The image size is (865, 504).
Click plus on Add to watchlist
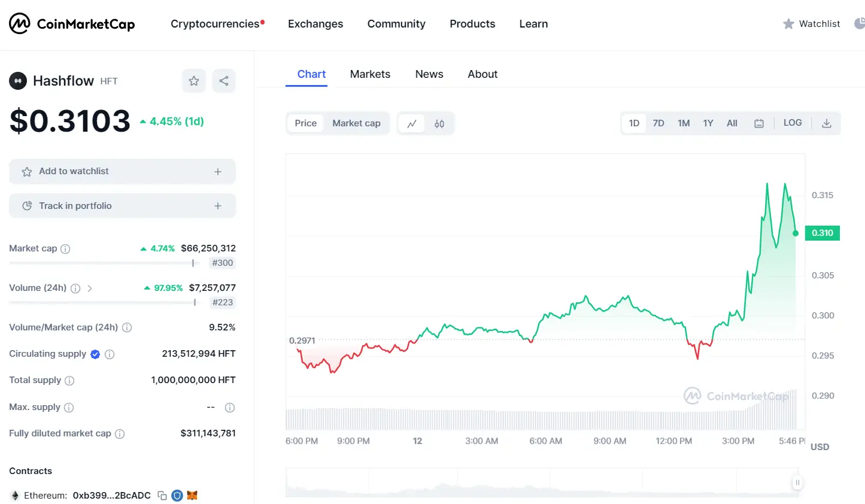click(218, 172)
